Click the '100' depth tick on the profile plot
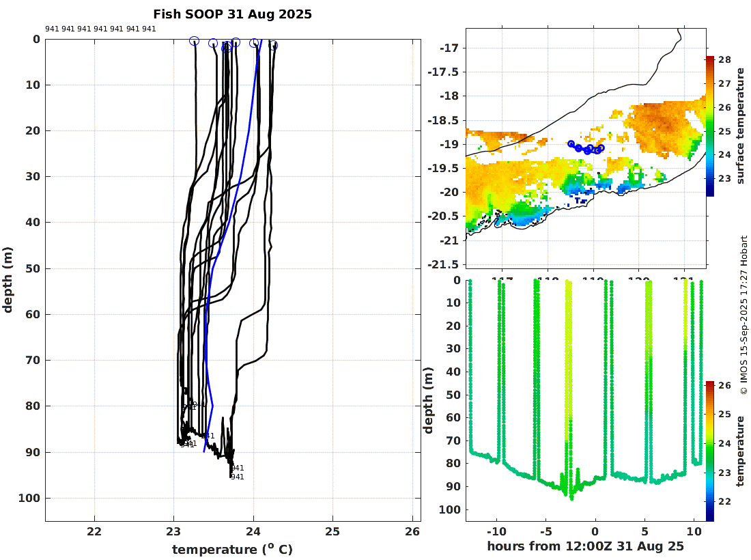 pyautogui.click(x=29, y=499)
